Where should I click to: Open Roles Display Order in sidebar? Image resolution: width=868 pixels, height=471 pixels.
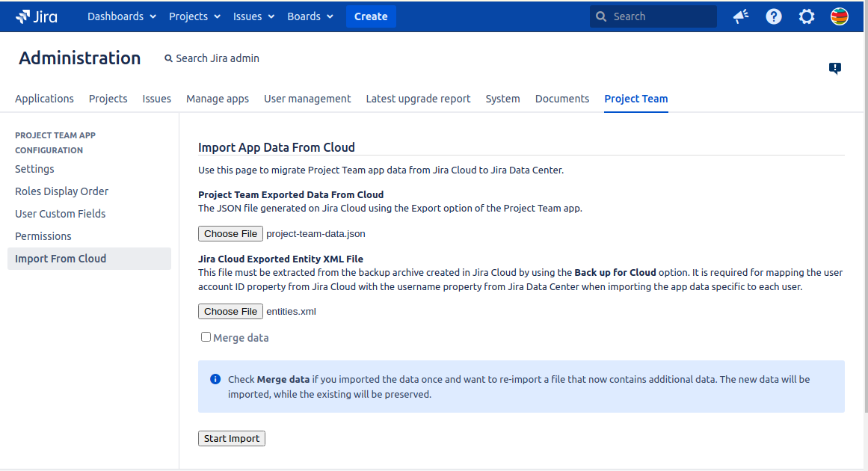point(62,191)
